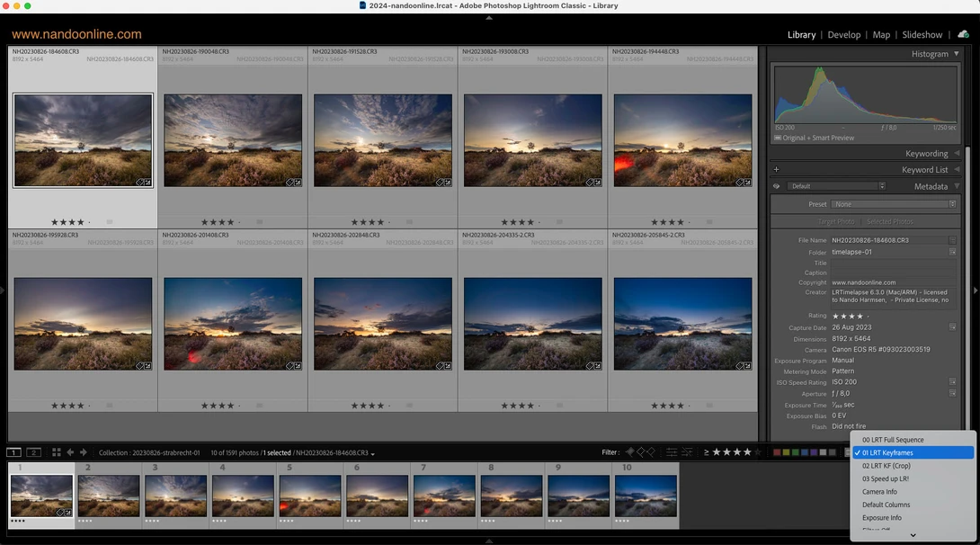Open filmstrip source filename dropdown arrow

point(372,454)
